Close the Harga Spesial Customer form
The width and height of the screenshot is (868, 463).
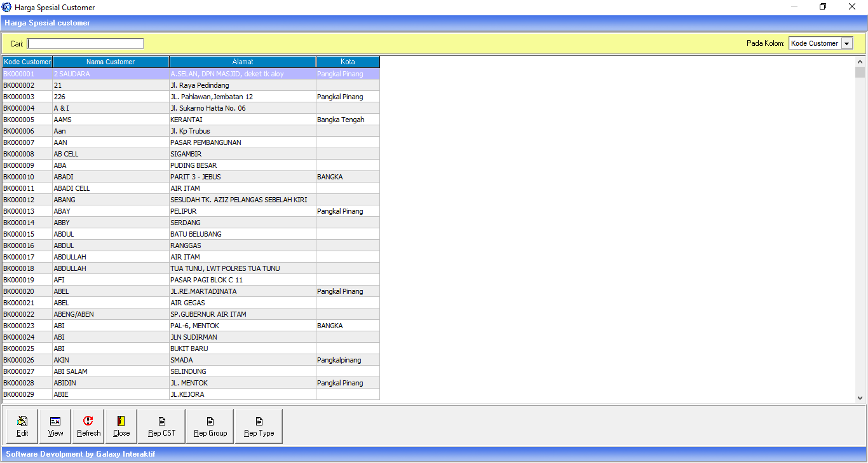(x=121, y=426)
